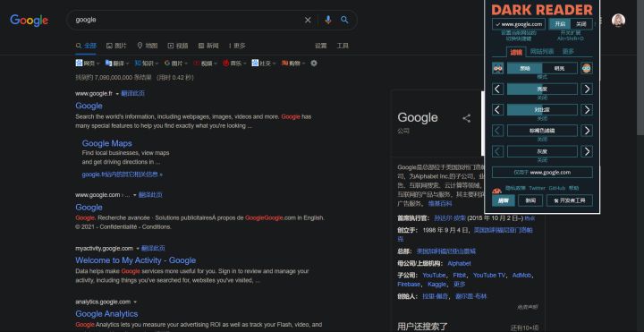Image resolution: width=644 pixels, height=332 pixels.
Task: Switch to the 网站列表 site list tab
Action: [x=542, y=52]
